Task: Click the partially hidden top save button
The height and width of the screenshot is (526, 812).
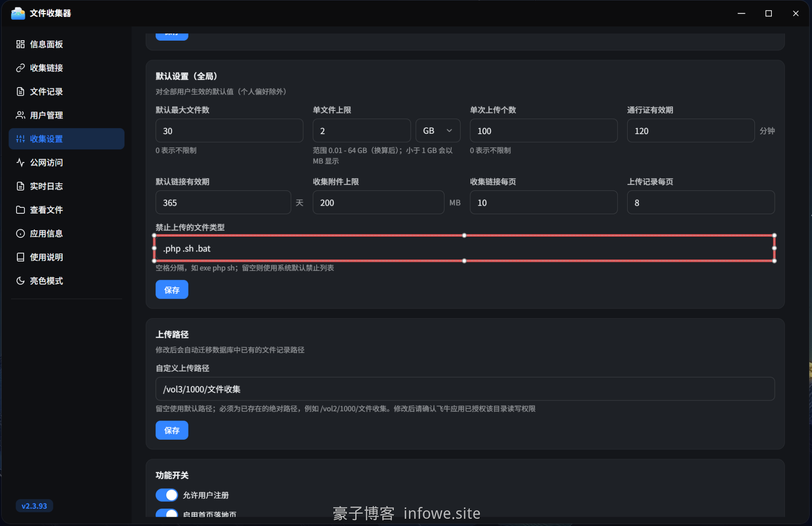Action: click(172, 36)
